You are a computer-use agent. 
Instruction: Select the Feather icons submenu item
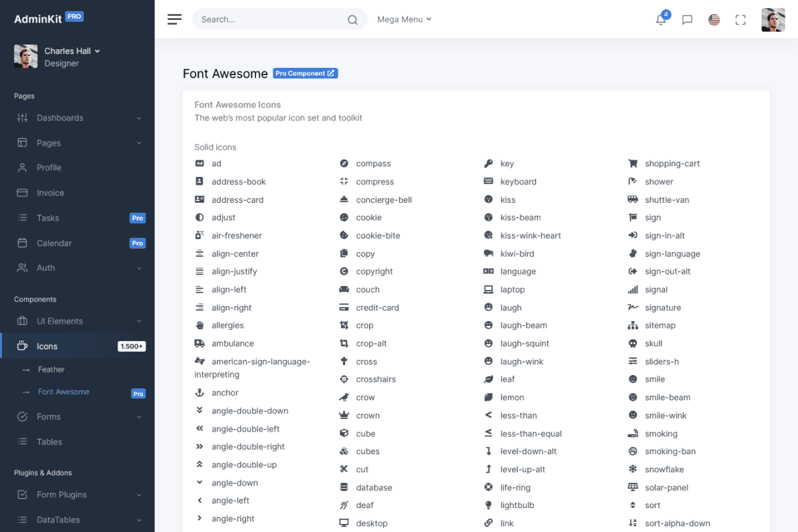tap(77, 370)
